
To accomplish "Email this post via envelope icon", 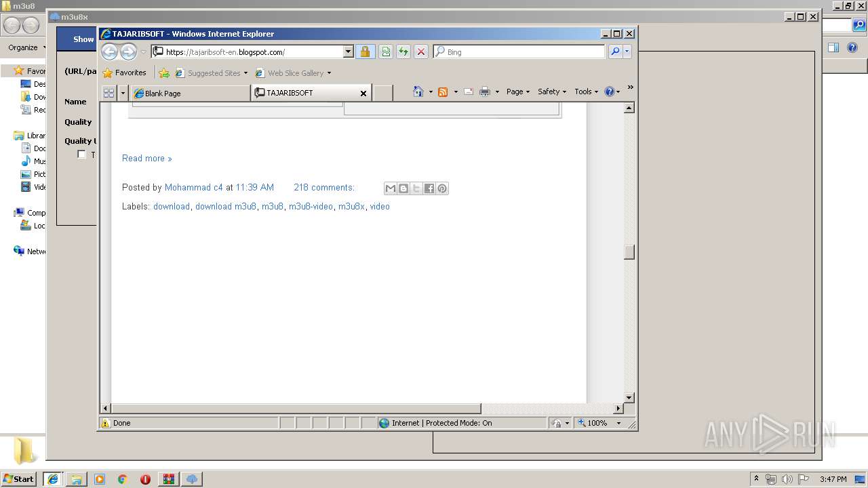I will [x=390, y=188].
